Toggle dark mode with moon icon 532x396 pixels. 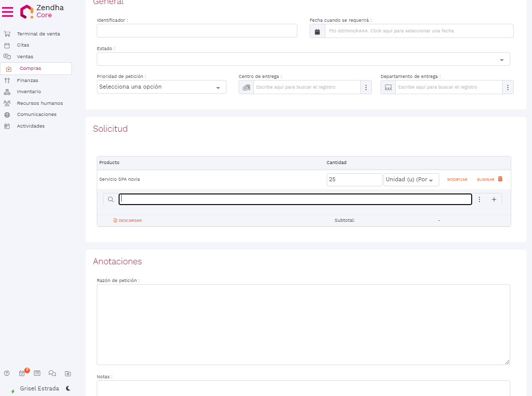(x=68, y=388)
